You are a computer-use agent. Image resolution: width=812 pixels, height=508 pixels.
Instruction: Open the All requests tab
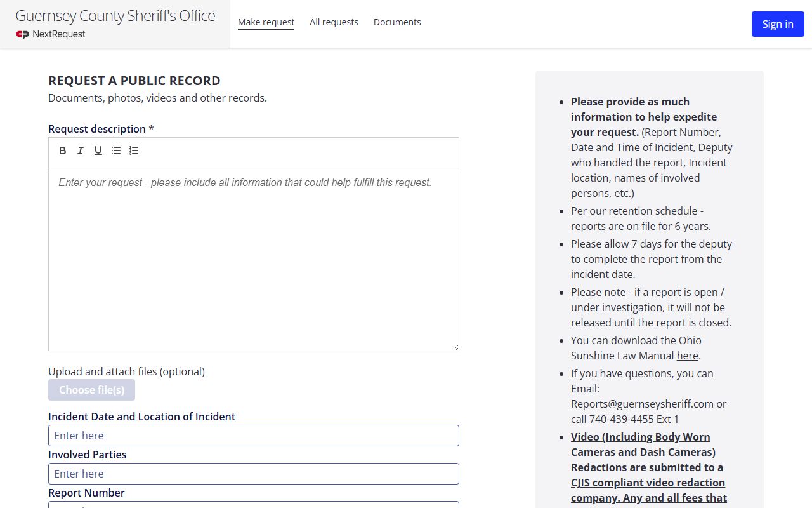(x=334, y=22)
